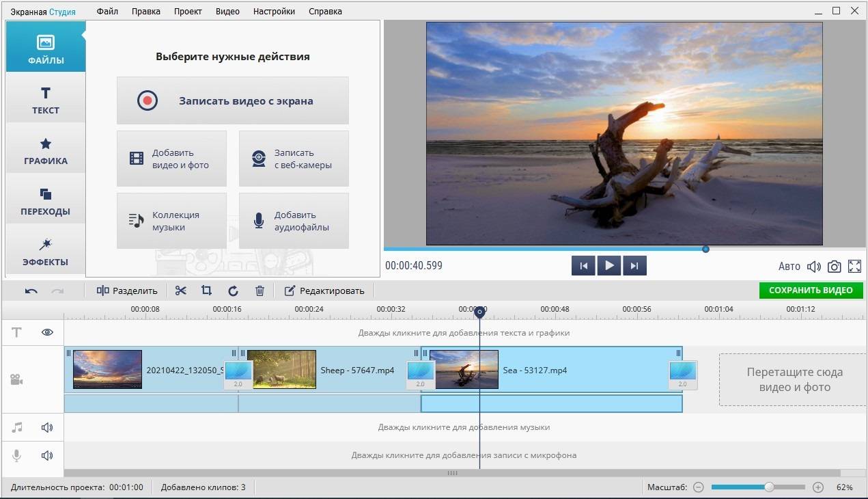The height and width of the screenshot is (499, 868).
Task: Open the Настройки menu
Action: pos(274,12)
